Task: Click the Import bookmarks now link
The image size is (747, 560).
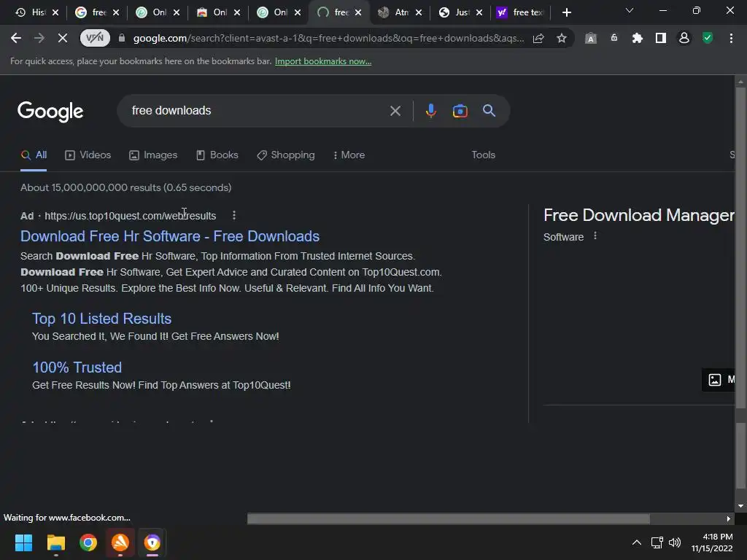Action: [323, 61]
